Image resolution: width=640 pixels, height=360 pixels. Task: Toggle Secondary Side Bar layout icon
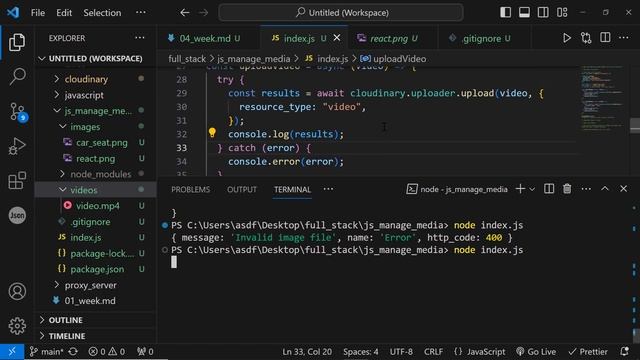pos(543,12)
